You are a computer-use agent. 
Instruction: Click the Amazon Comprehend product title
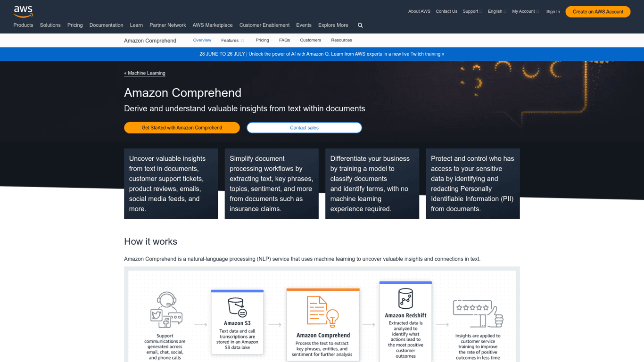150,41
